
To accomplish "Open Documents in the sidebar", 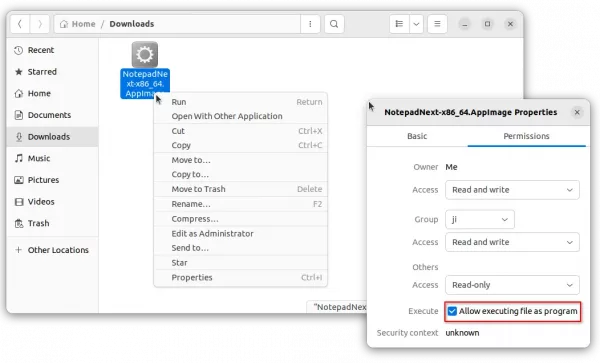I will coord(52,115).
